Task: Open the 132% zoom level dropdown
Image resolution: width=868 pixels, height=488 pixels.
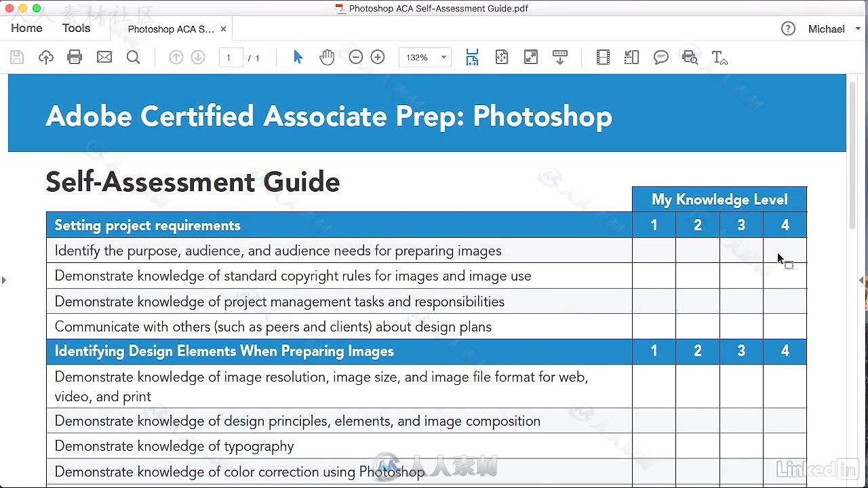Action: [425, 58]
